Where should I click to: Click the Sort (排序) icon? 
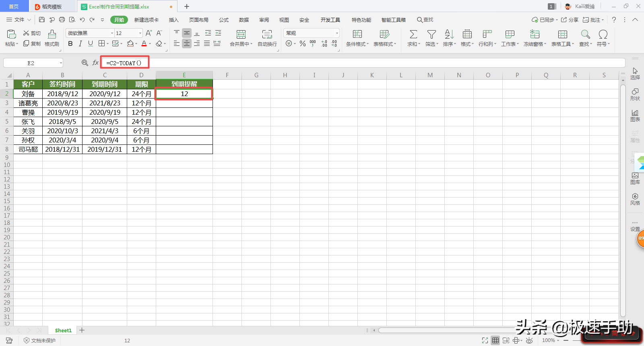click(x=449, y=34)
